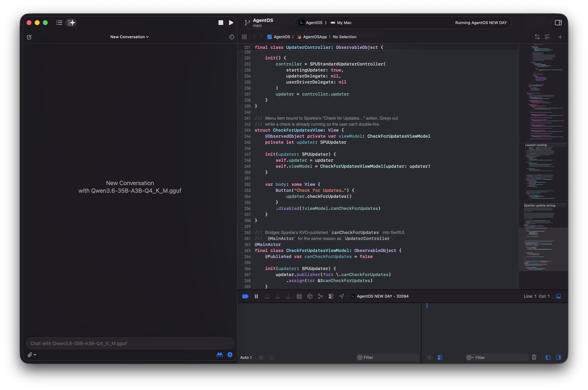Click the Run play button
The width and height of the screenshot is (588, 390).
click(x=231, y=23)
